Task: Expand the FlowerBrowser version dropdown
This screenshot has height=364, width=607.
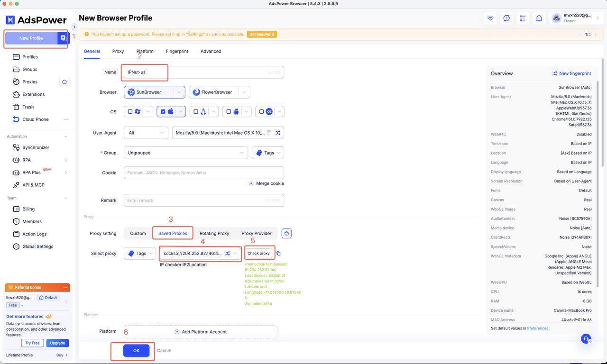Action: (x=244, y=92)
